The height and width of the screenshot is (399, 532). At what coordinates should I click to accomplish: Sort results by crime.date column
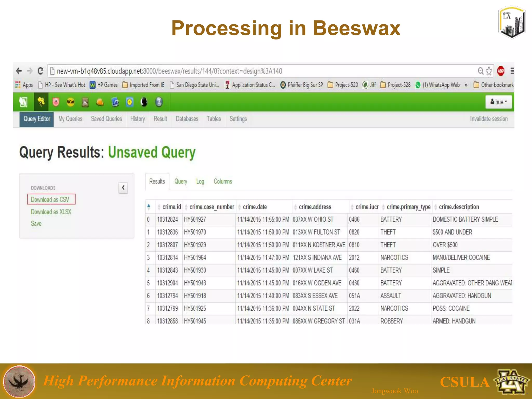tap(255, 207)
